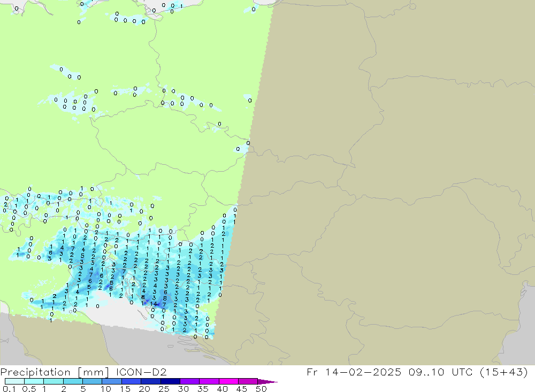This screenshot has width=535, height=392.
Task: Click the 0.1–0.5 mm legend color segment
Action: [x=14, y=381]
